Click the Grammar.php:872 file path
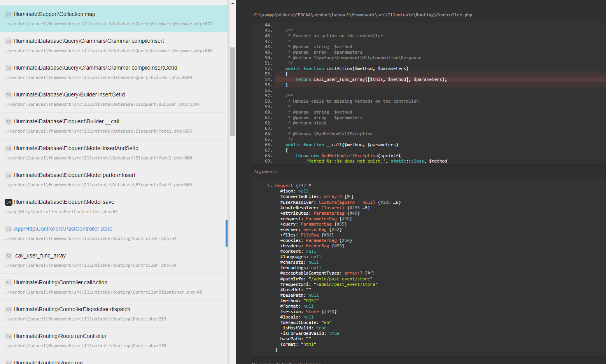Image resolution: width=606 pixels, height=364 pixels. pos(109,24)
